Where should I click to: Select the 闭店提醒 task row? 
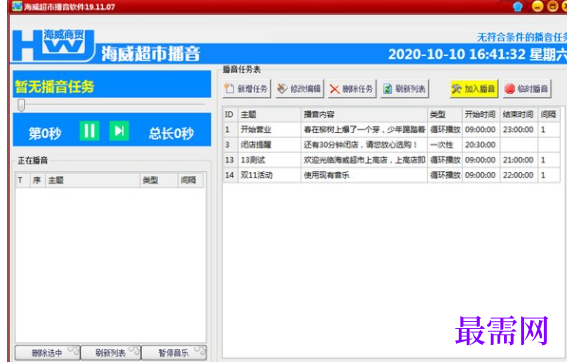pos(391,145)
